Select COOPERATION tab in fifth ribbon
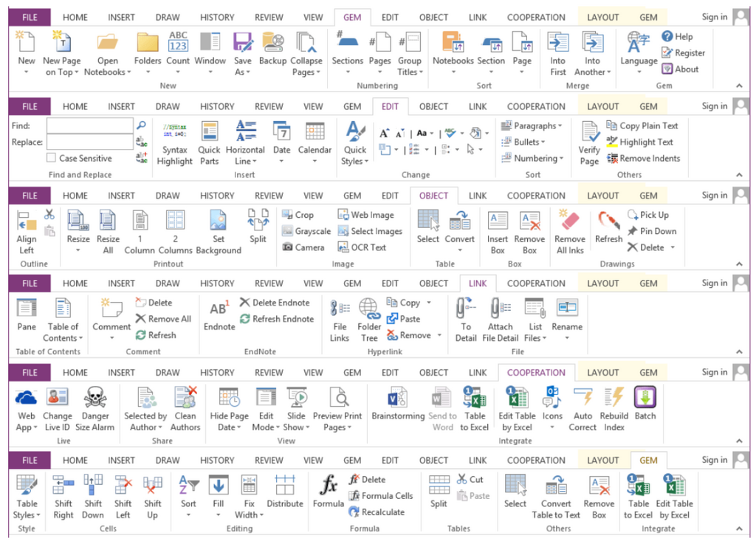Viewport: 756px width, 544px height. pyautogui.click(x=536, y=373)
